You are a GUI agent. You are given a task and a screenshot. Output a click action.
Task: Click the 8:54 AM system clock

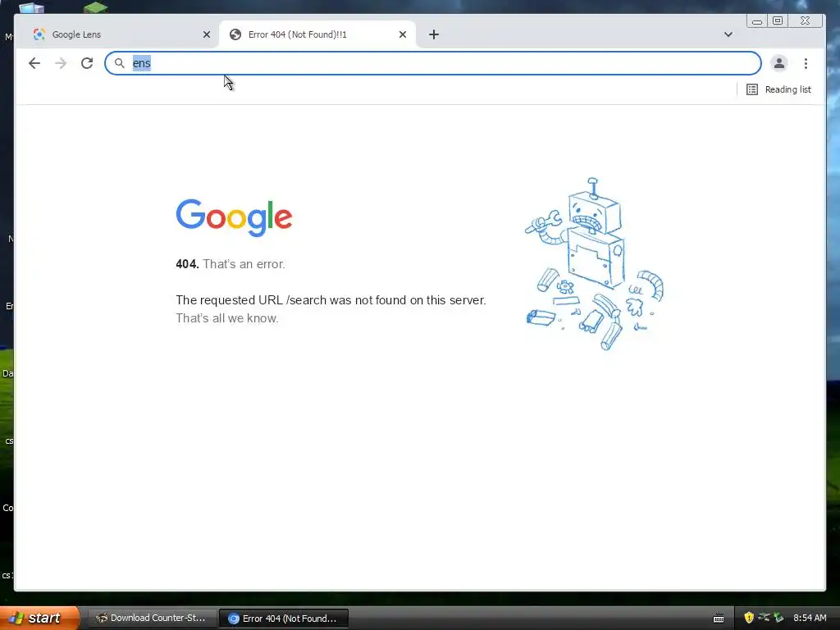(810, 618)
